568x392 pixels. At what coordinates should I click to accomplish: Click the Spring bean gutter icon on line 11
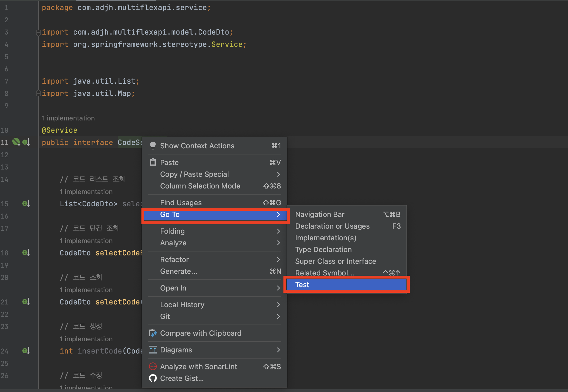pos(16,142)
